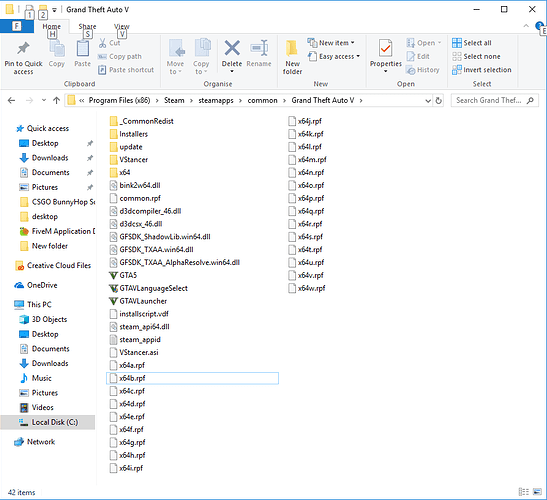Select Select none in the ribbon
This screenshot has width=547, height=500.
tap(476, 56)
